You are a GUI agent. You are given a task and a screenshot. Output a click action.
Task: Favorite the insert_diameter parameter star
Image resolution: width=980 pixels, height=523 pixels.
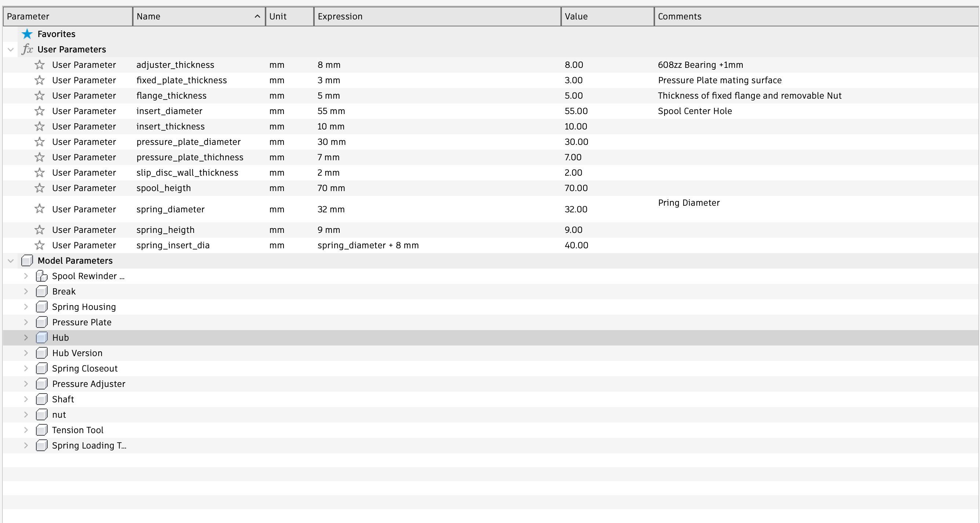pos(40,111)
